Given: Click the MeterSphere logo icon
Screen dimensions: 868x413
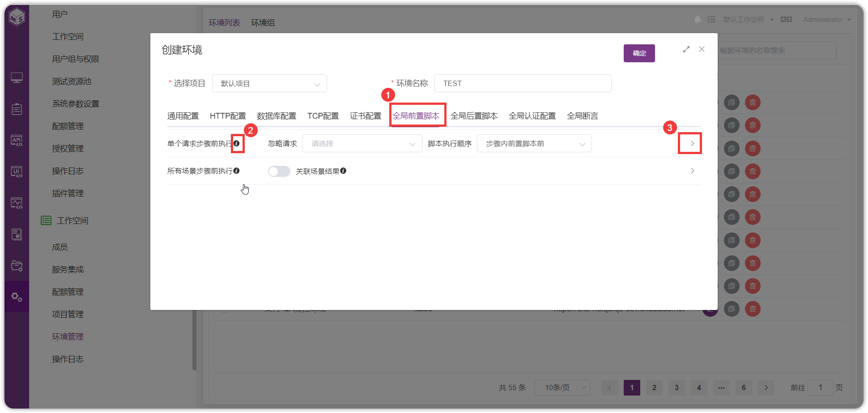Looking at the screenshot, I should pyautogui.click(x=17, y=17).
